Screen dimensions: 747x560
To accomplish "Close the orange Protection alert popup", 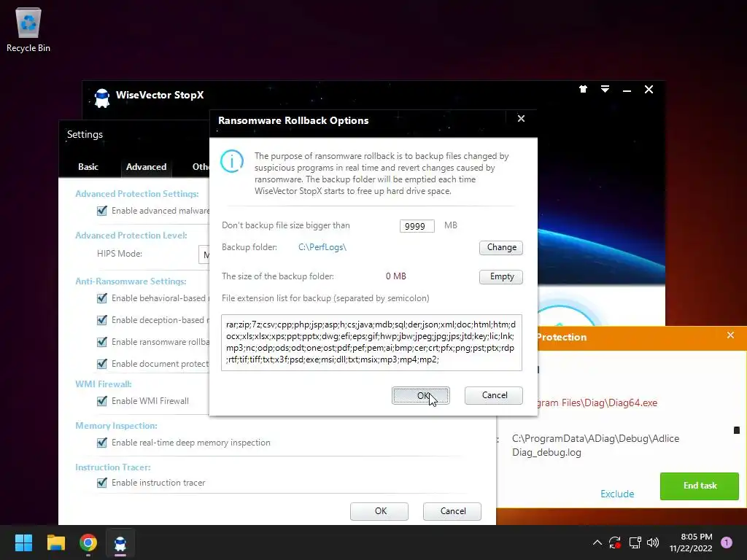I will (x=730, y=335).
